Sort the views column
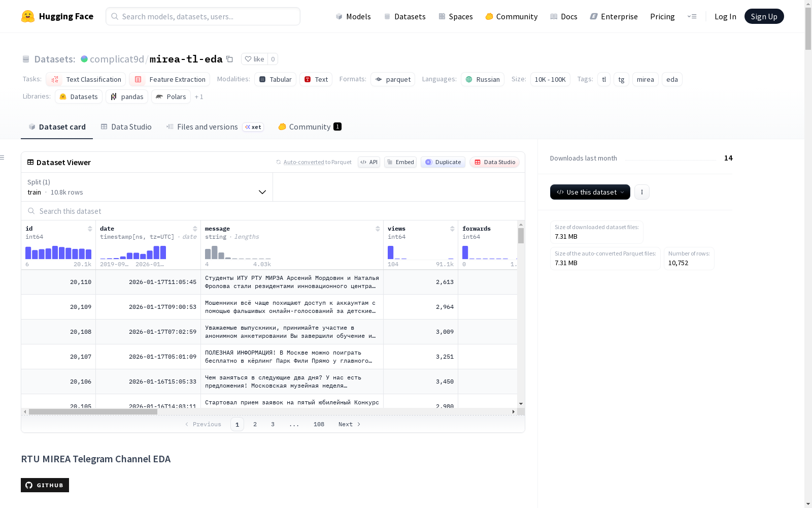This screenshot has height=508, width=812. 452,229
